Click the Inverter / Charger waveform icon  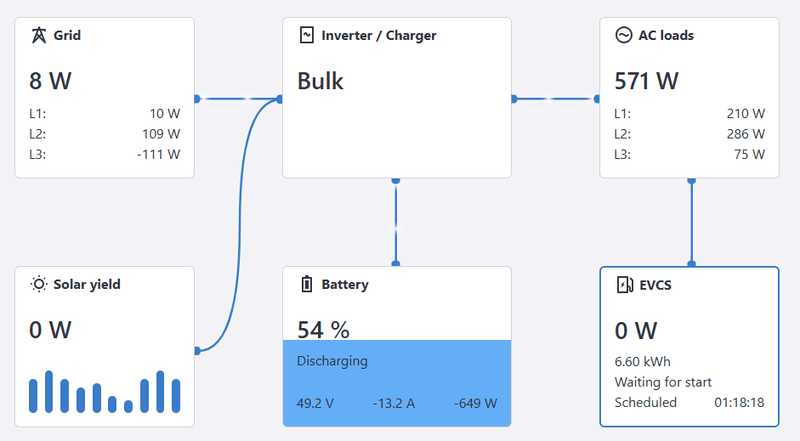click(x=307, y=35)
